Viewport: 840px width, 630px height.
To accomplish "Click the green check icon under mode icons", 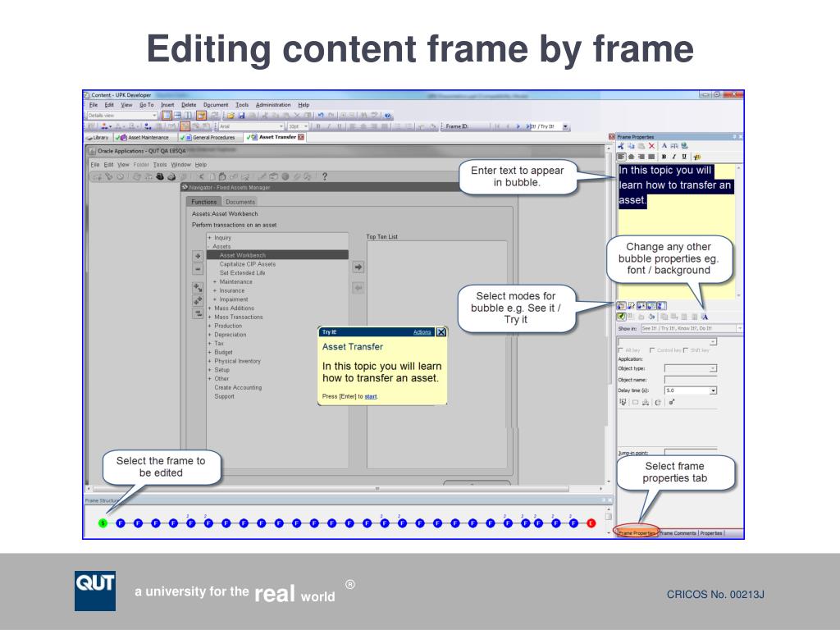I will point(622,317).
